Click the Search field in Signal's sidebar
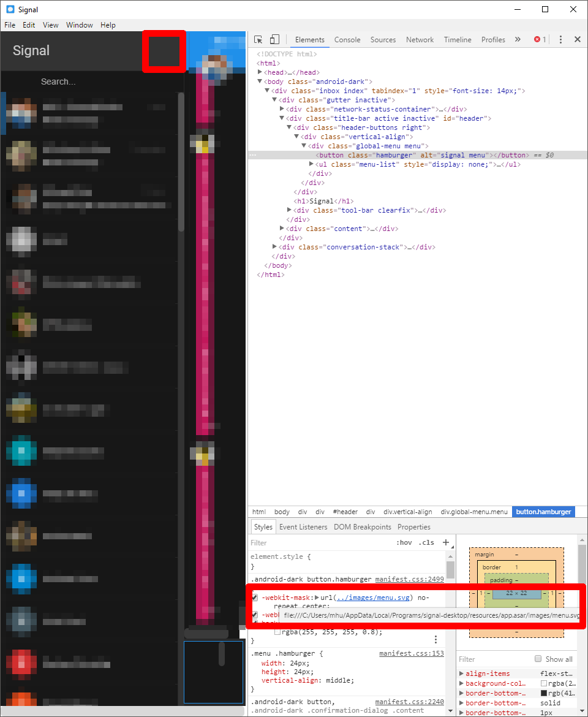The height and width of the screenshot is (717, 588). [92, 81]
